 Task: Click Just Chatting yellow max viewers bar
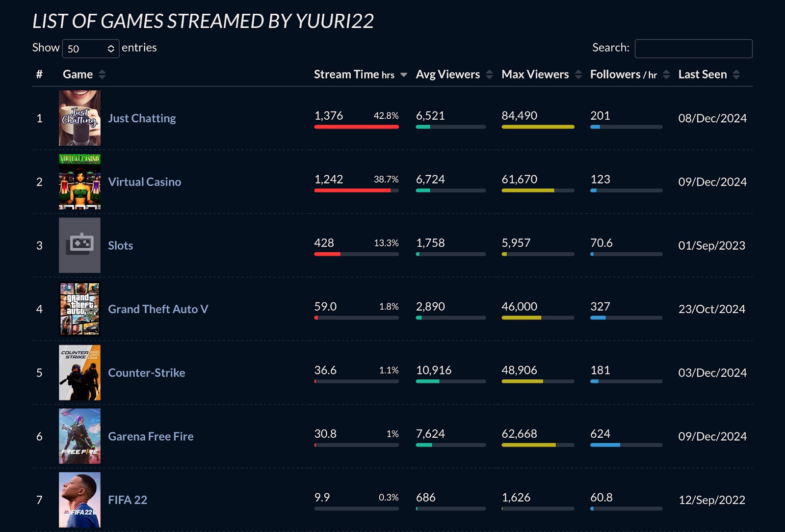tap(538, 127)
